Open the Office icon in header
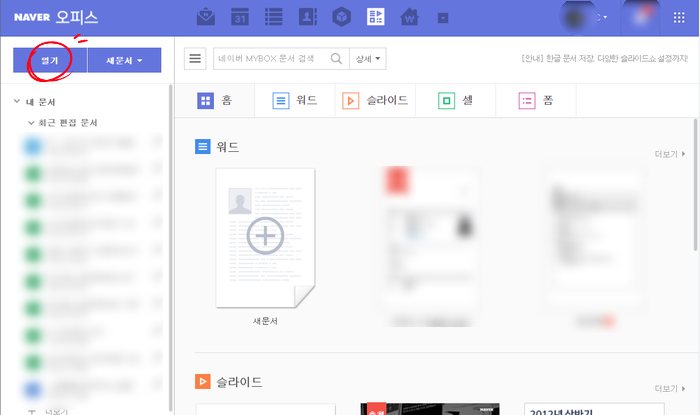Screen dimensions: 700x415 coord(375,17)
